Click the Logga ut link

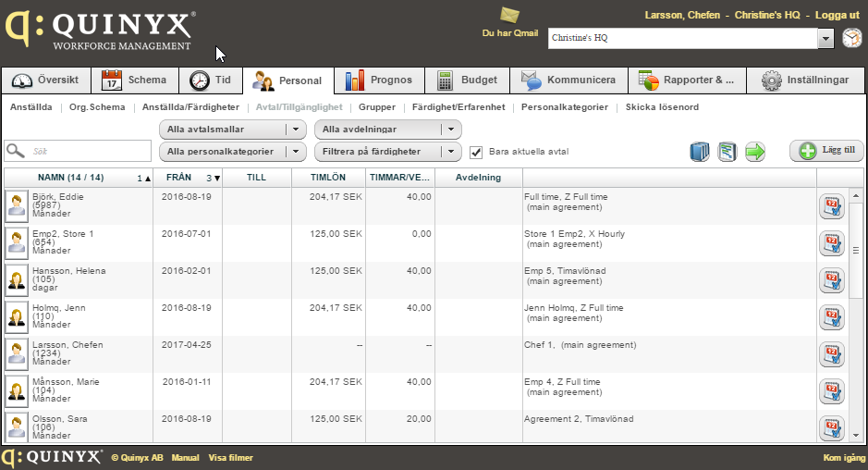[x=837, y=15]
